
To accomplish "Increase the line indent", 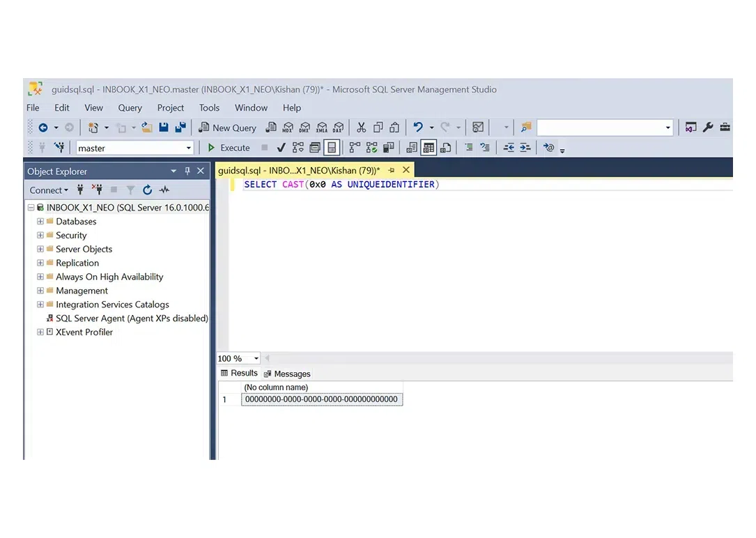I will pyautogui.click(x=525, y=148).
